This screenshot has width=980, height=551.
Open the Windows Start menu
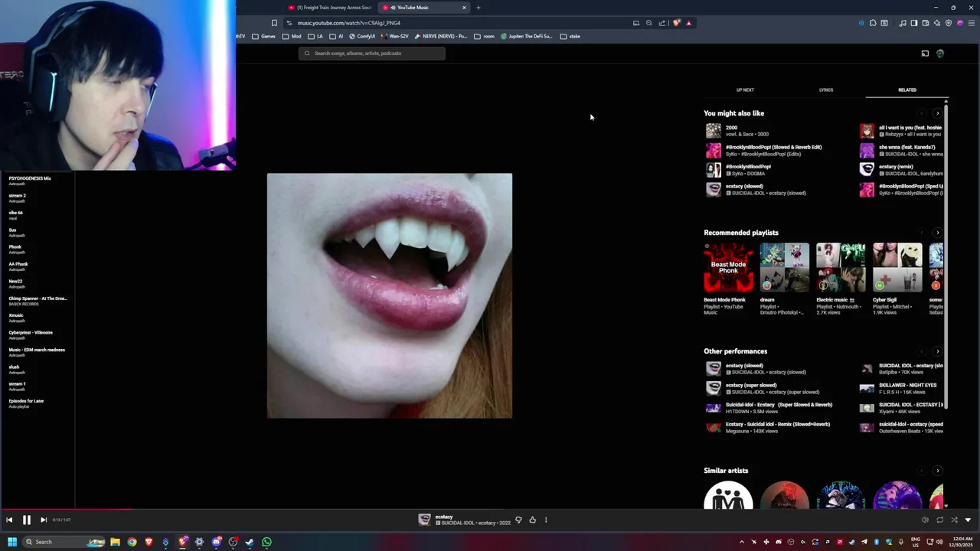click(12, 542)
